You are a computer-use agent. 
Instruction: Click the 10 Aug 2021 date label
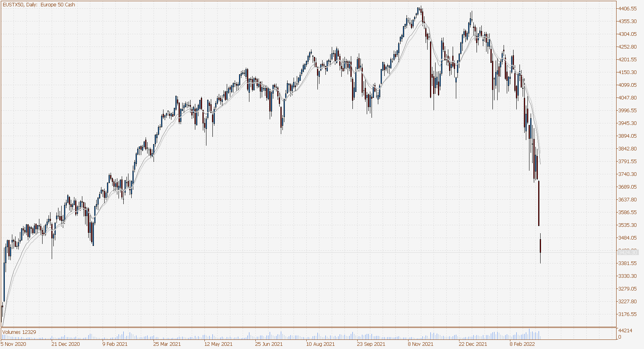[320, 344]
